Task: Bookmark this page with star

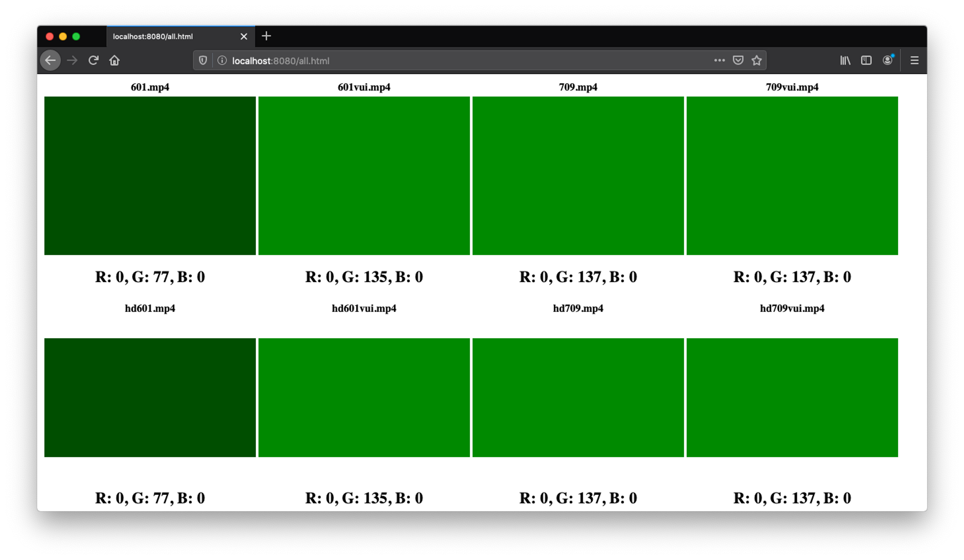Action: coord(756,60)
